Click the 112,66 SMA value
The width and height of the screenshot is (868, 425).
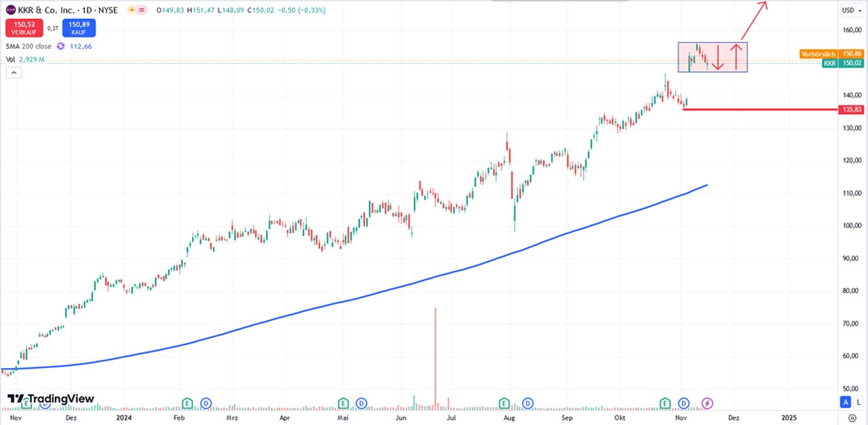[80, 46]
